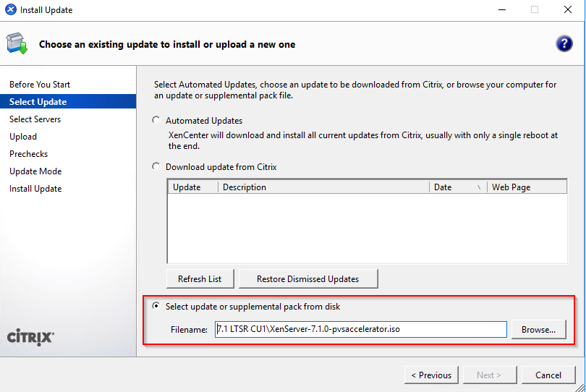The height and width of the screenshot is (392, 586).
Task: Select the Automated Updates radio option
Action: point(156,121)
